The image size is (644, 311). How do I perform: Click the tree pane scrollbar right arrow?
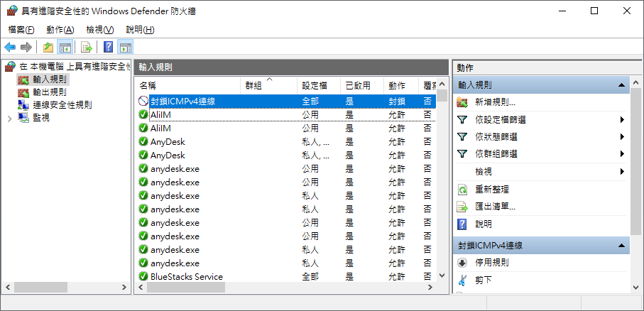[124, 288]
